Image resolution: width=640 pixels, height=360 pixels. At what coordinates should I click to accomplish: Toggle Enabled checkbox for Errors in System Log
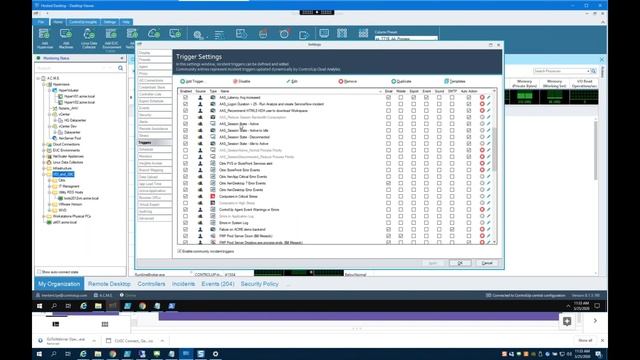(x=185, y=223)
